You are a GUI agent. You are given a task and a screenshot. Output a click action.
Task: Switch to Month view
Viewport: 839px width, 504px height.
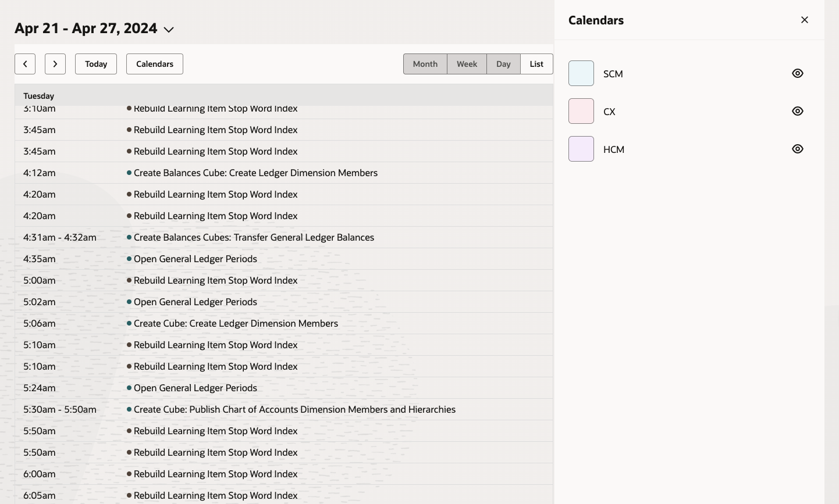pyautogui.click(x=425, y=64)
